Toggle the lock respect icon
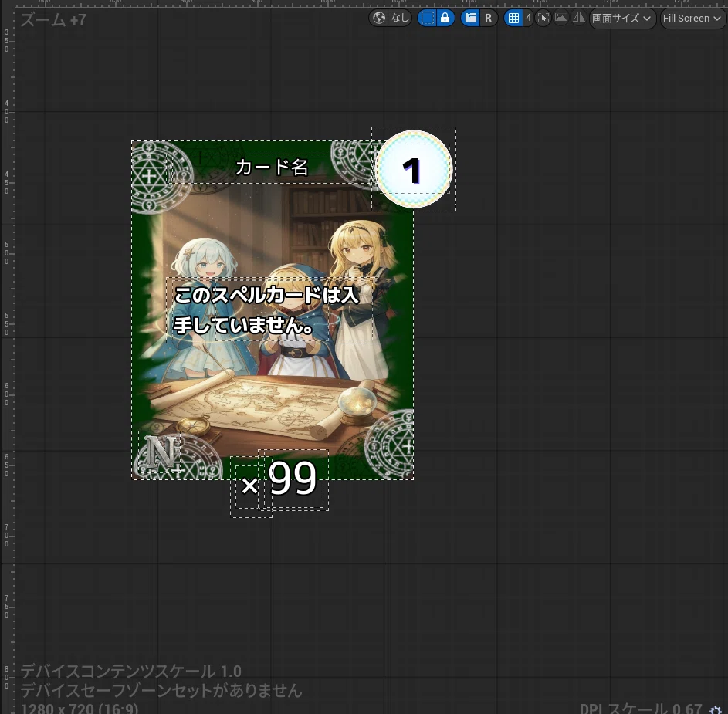 [445, 18]
